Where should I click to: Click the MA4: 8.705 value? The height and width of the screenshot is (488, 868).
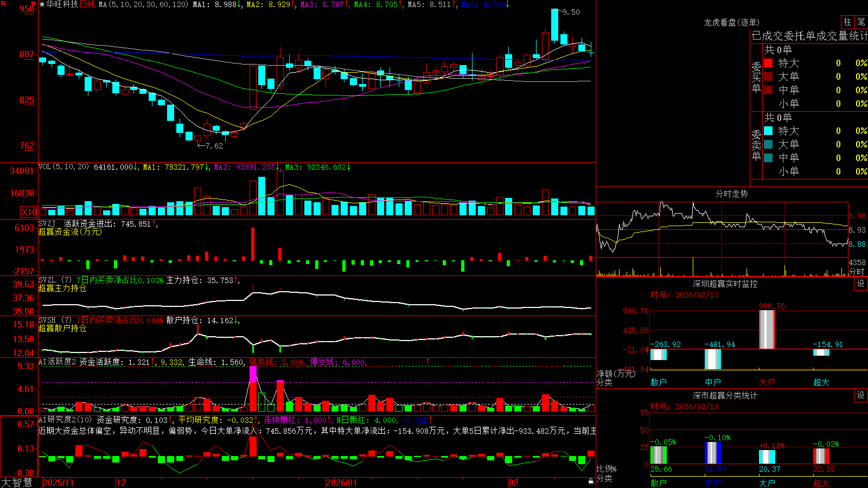tap(375, 4)
